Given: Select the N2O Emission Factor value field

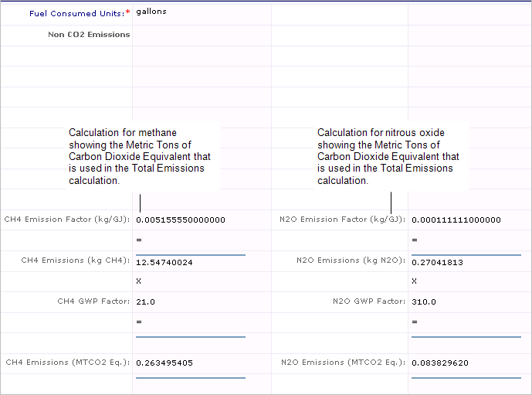Looking at the screenshot, I should point(456,220).
